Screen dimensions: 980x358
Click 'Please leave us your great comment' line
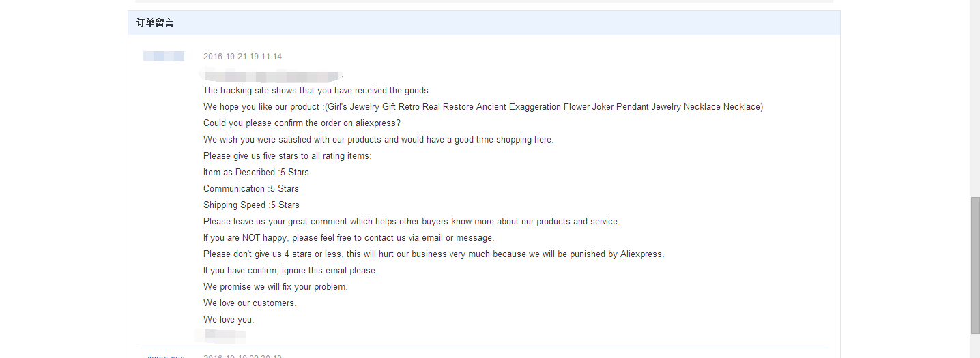tap(412, 221)
